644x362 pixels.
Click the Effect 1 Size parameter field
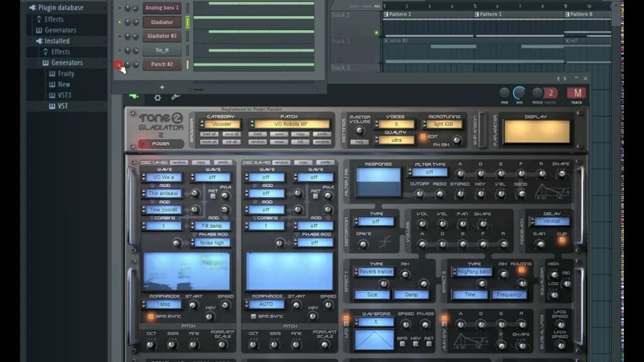click(x=372, y=295)
